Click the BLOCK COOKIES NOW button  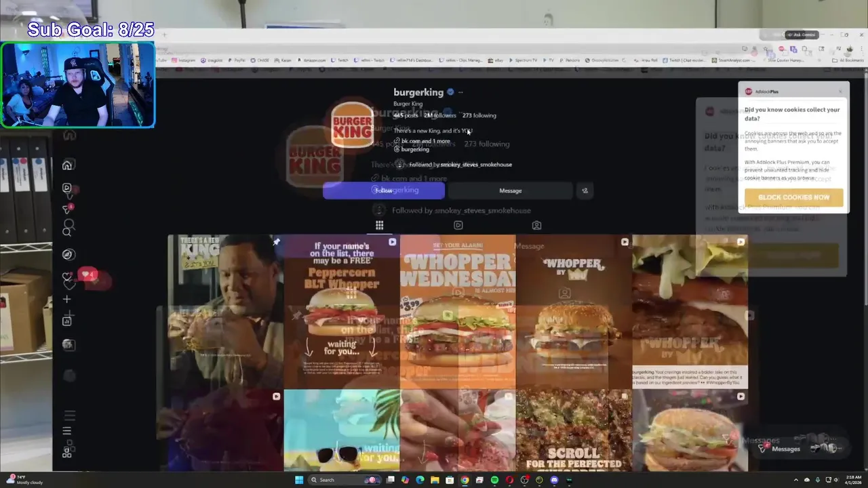tap(793, 197)
